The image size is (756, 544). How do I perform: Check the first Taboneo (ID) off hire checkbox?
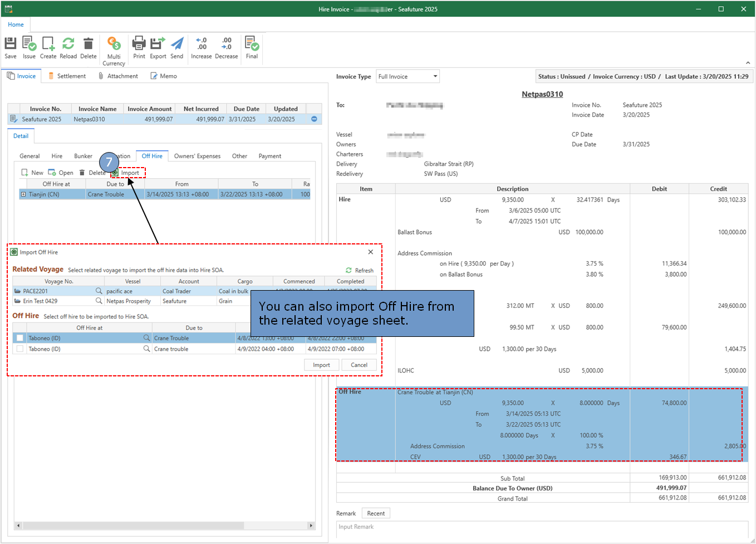20,338
